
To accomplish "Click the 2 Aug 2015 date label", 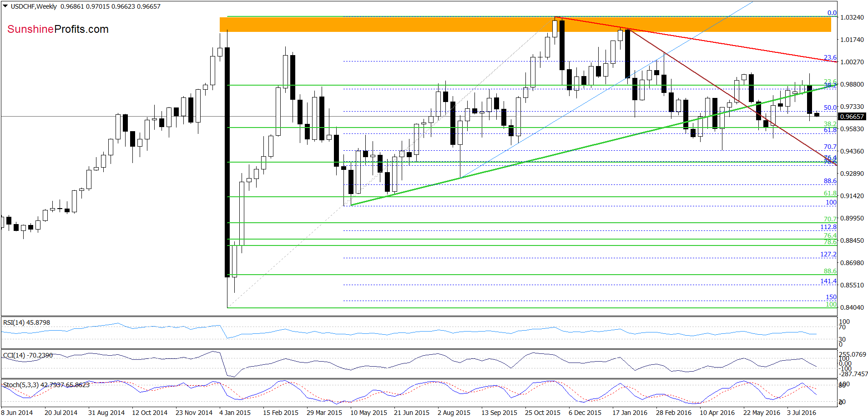I will point(454,413).
